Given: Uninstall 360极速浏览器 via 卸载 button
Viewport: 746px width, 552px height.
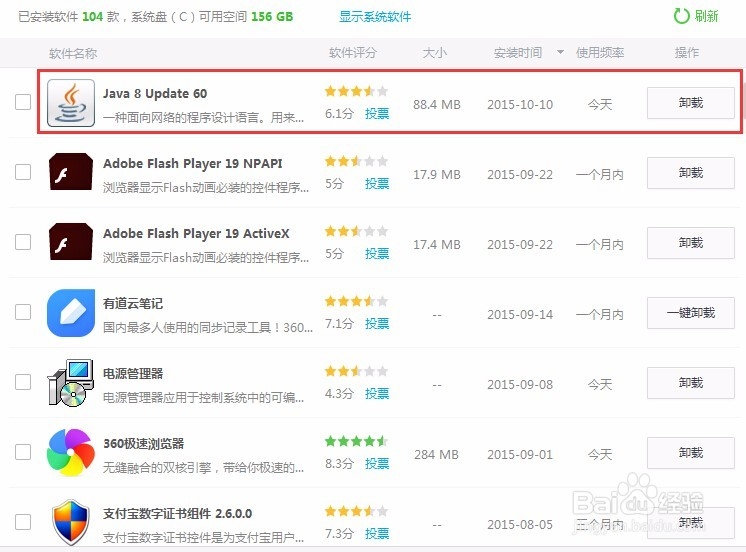Looking at the screenshot, I should click(690, 453).
